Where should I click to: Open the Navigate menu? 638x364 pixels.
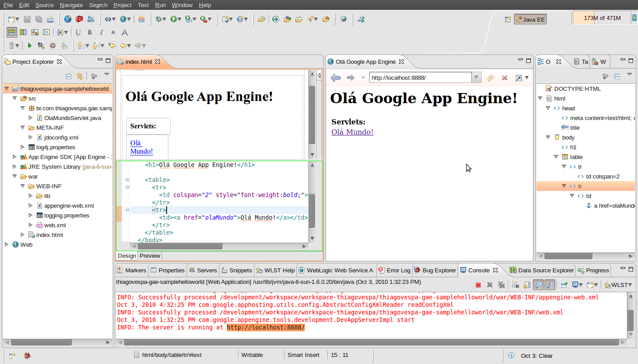(x=71, y=5)
